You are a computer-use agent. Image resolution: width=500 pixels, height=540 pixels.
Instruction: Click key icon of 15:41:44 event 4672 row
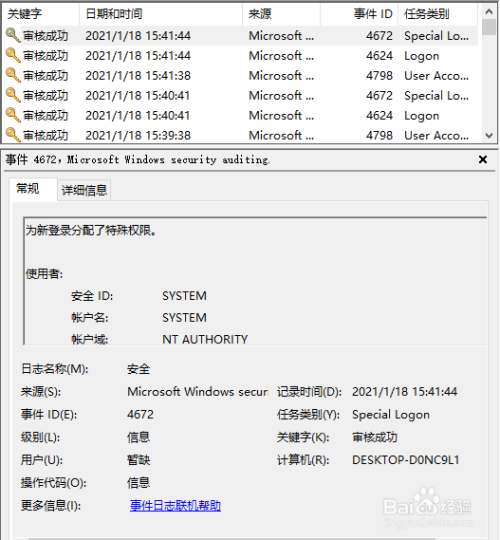click(x=13, y=35)
